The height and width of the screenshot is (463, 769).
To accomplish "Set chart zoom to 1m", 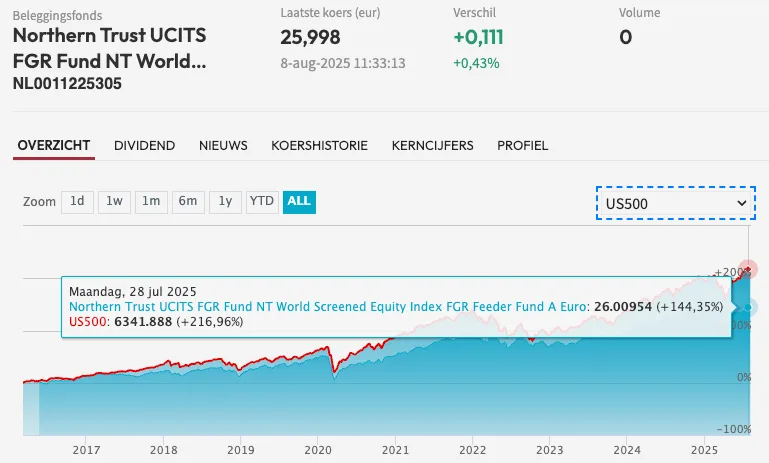I will [x=151, y=202].
